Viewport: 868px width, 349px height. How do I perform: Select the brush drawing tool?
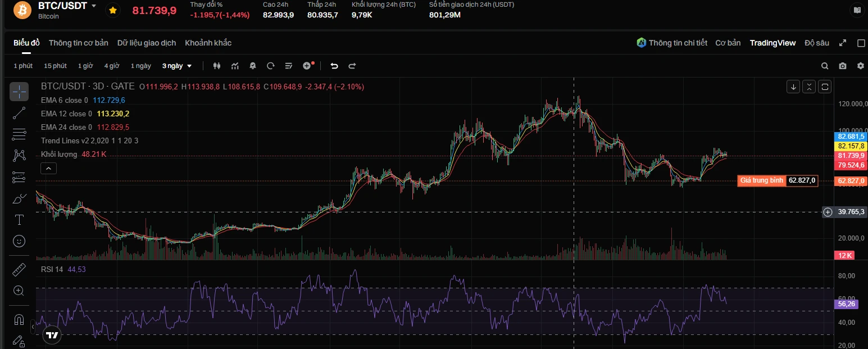click(x=19, y=198)
